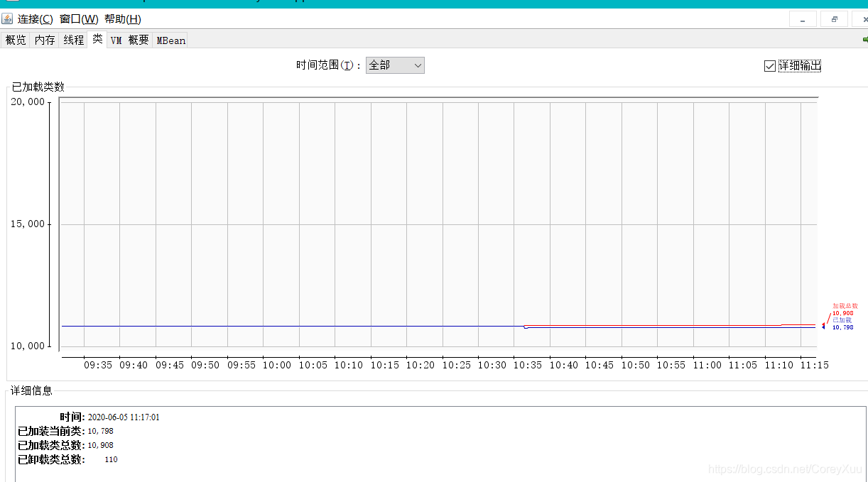Image resolution: width=868 pixels, height=482 pixels.
Task: Click the 已卸载类总数 value 110
Action: point(111,459)
